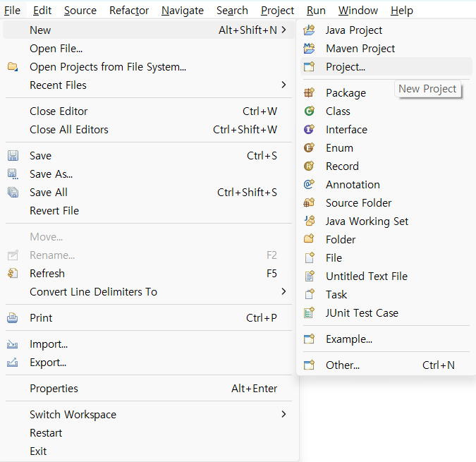Click the Other... wizard icon
The image size is (476, 462).
[309, 365]
